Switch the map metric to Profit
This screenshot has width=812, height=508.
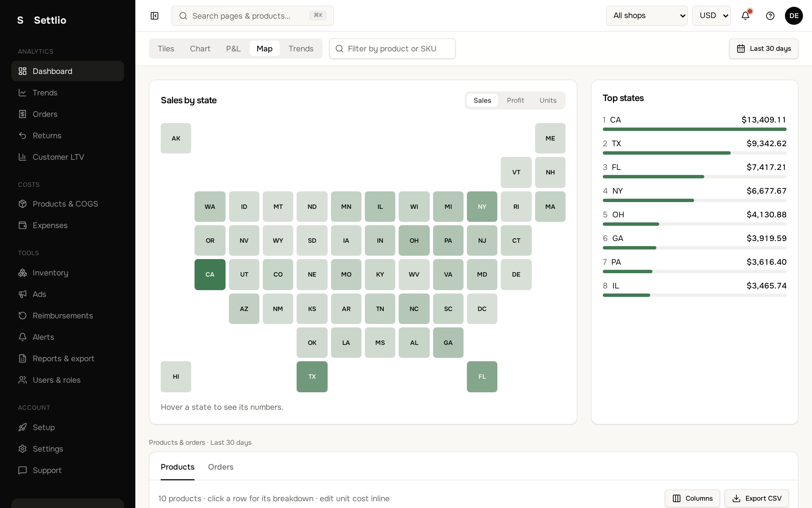[515, 100]
